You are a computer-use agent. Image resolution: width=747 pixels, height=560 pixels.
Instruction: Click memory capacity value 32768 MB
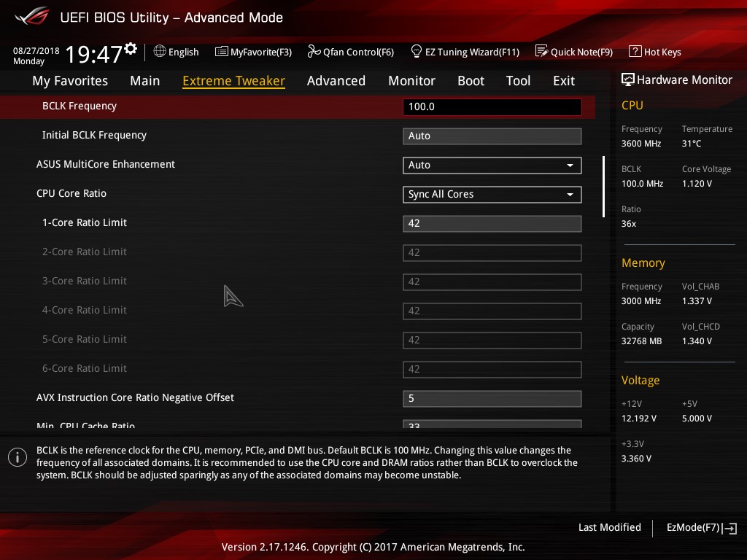click(x=642, y=341)
